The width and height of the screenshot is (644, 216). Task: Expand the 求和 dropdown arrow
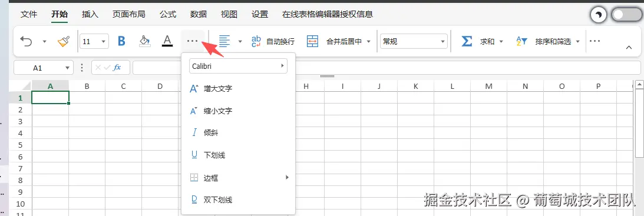(501, 41)
